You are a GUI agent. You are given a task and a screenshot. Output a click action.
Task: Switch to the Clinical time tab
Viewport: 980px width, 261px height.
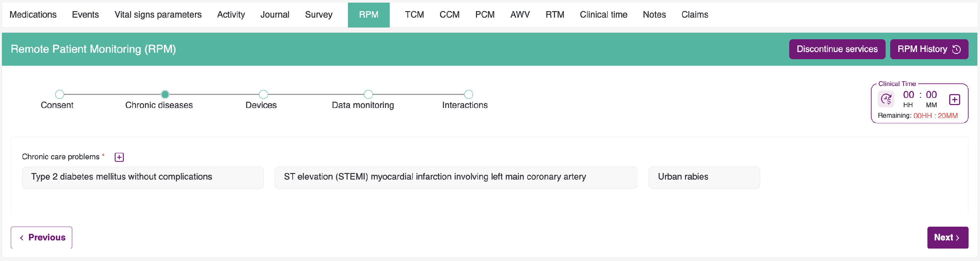(x=603, y=15)
